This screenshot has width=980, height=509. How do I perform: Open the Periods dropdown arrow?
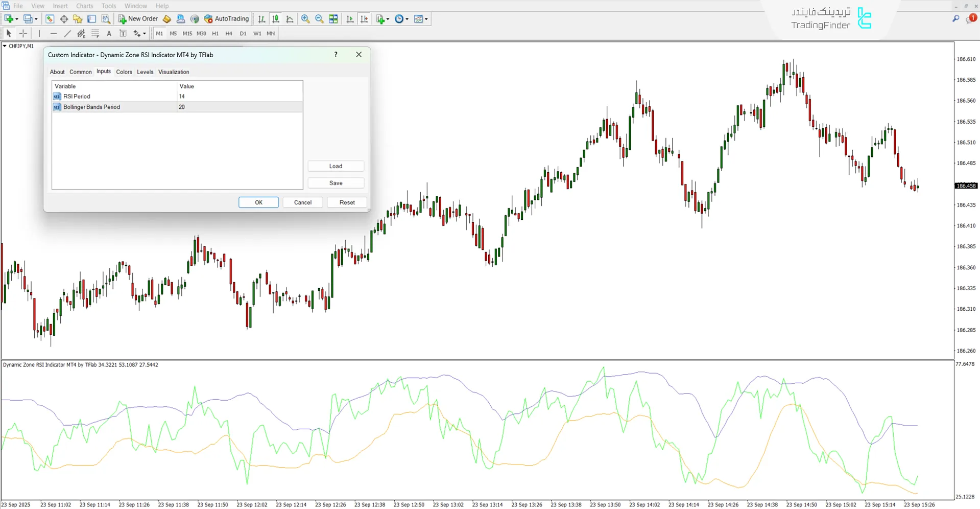pyautogui.click(x=406, y=19)
